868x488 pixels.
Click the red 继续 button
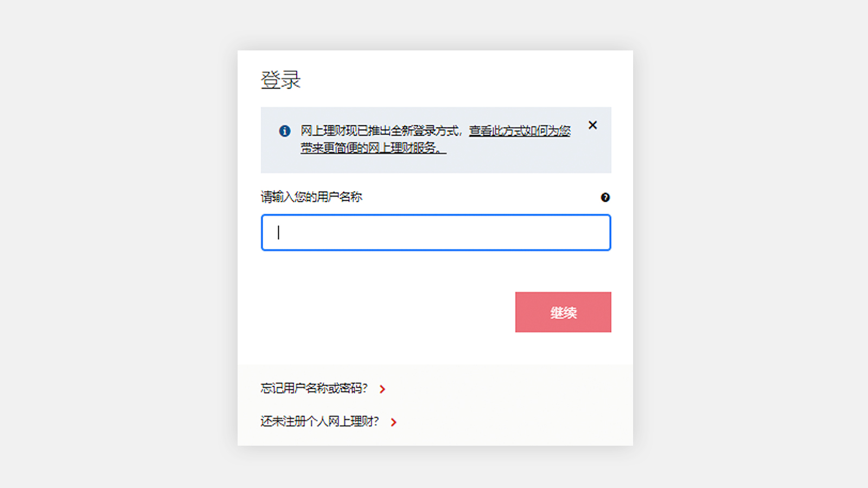coord(563,312)
